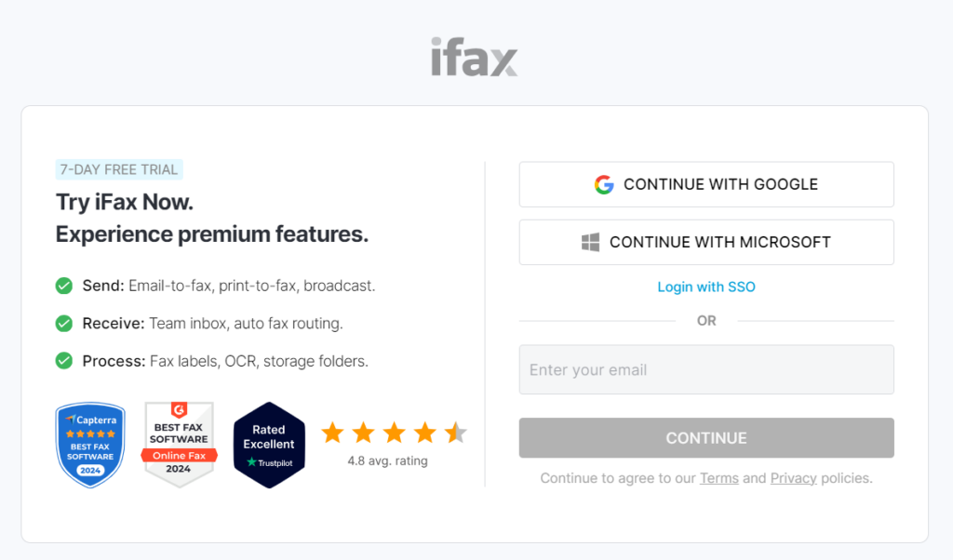The image size is (953, 560).
Task: Click the green checkmark beside Process
Action: 63,361
